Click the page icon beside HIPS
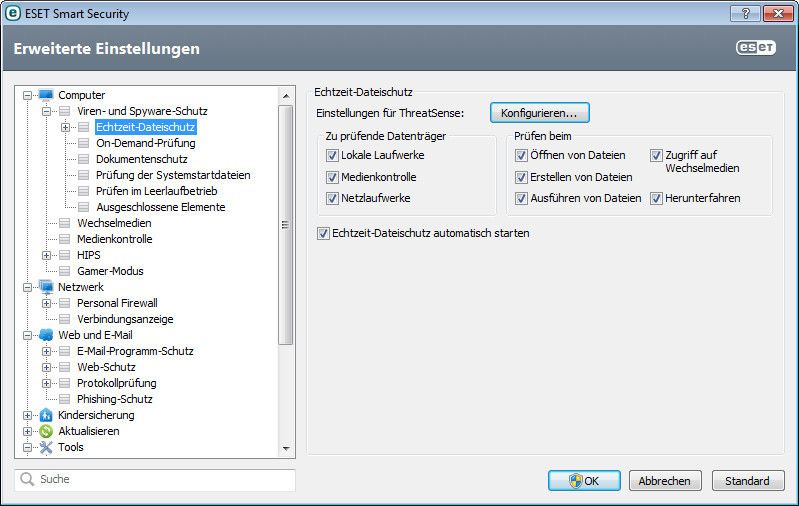 (64, 255)
